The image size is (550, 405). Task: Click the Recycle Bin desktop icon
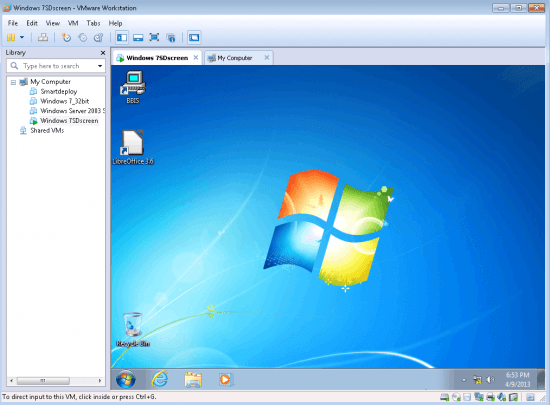pyautogui.click(x=133, y=330)
